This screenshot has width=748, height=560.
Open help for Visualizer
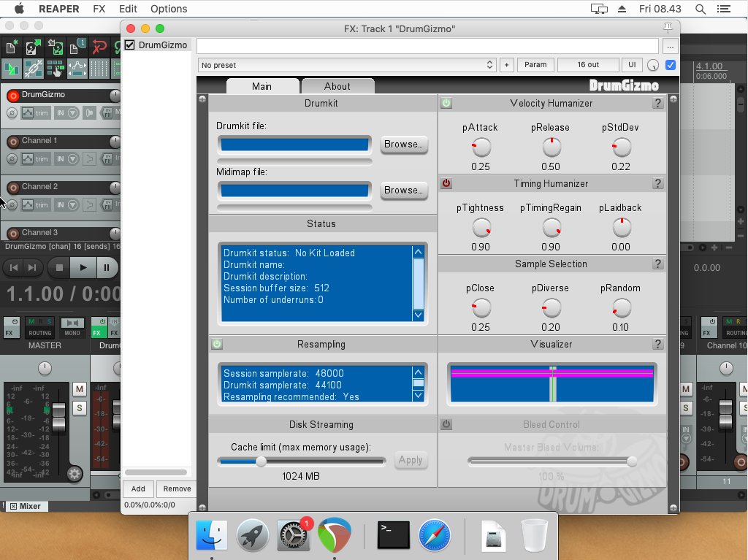658,344
